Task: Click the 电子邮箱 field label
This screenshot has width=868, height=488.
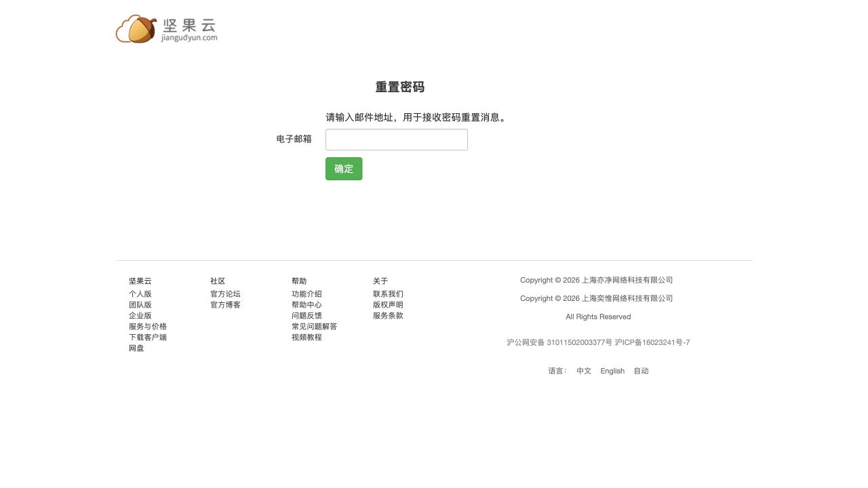Action: point(294,139)
